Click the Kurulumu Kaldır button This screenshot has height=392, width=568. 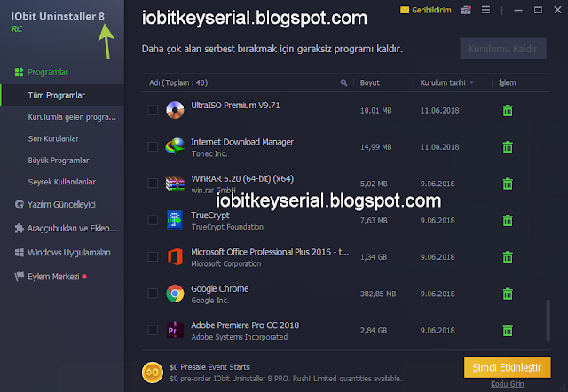503,49
